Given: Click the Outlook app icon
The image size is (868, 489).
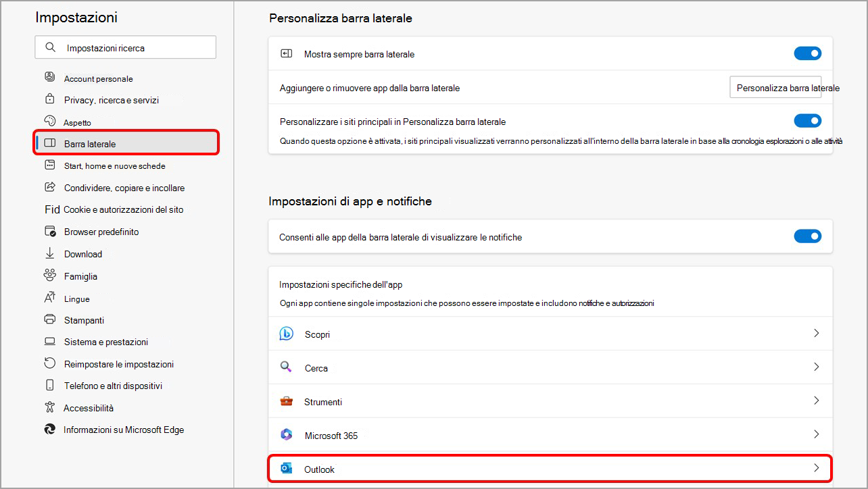Looking at the screenshot, I should (x=287, y=469).
